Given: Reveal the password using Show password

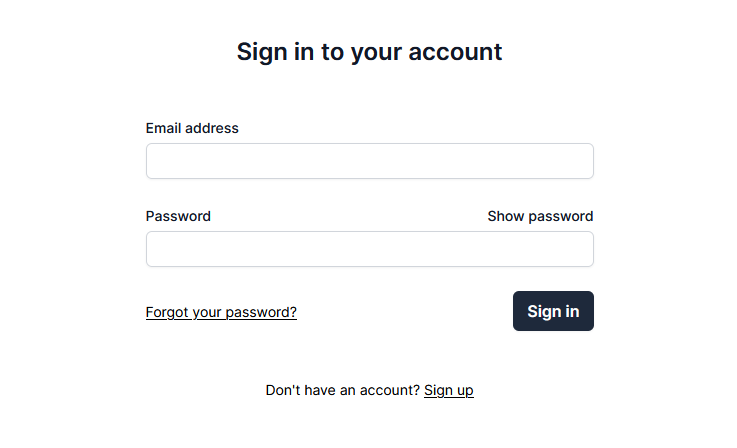Looking at the screenshot, I should (540, 216).
